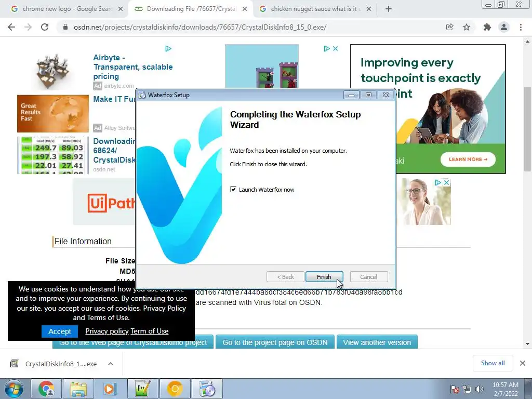Click Chrome icon in taskbar
This screenshot has width=532, height=399.
coord(46,389)
